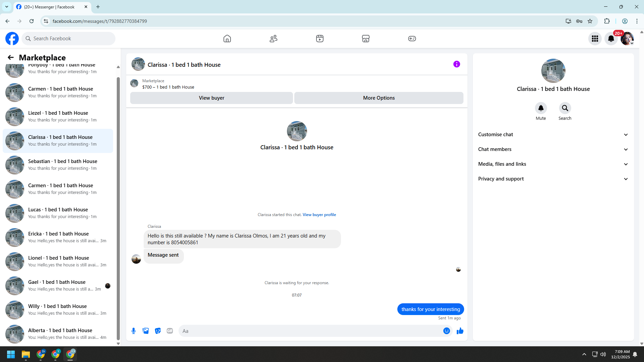Go back with the Marketplace back arrow

coord(11,57)
